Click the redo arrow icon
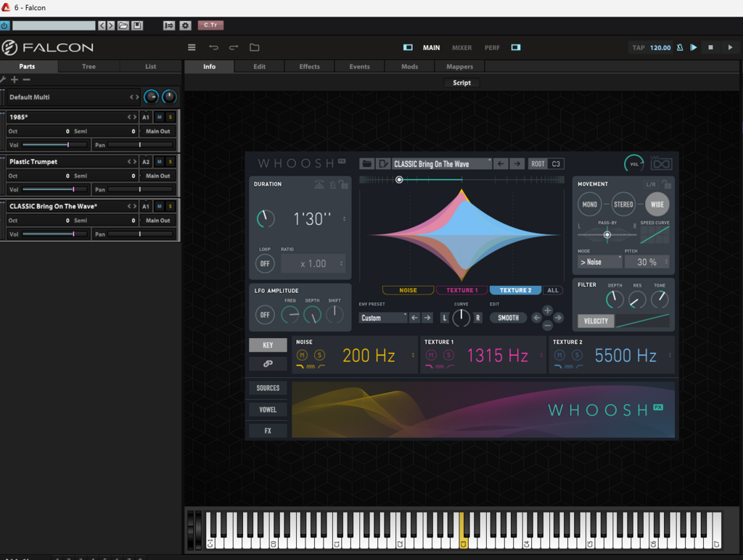Viewport: 743px width, 560px height. point(234,47)
